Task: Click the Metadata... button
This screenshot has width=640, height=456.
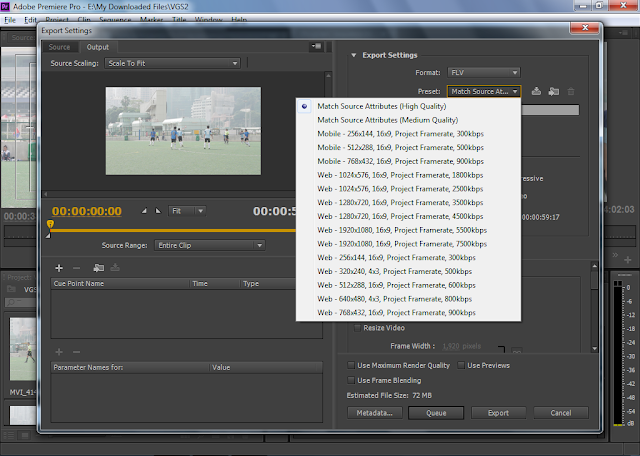Action: tap(375, 413)
